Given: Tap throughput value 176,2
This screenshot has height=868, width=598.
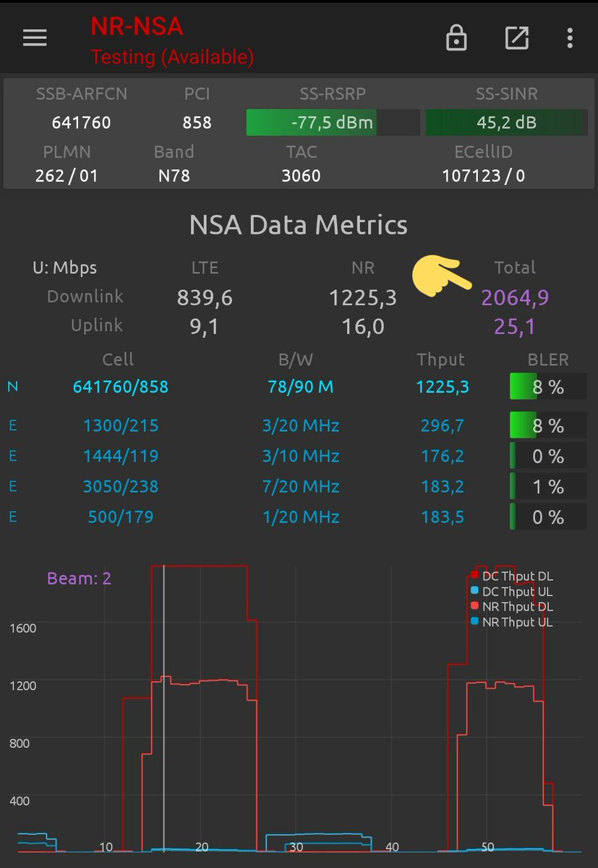Looking at the screenshot, I should (x=442, y=456).
